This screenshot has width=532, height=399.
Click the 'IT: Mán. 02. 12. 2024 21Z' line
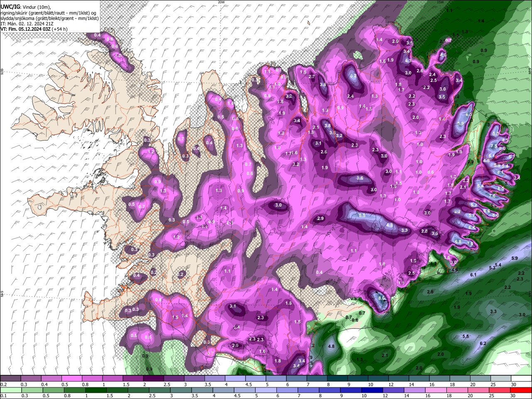(27, 24)
